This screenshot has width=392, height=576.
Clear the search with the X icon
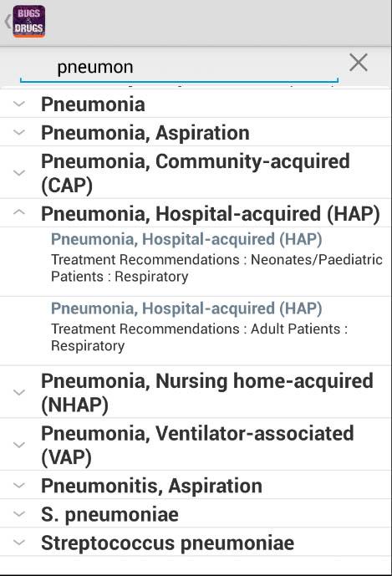(359, 63)
